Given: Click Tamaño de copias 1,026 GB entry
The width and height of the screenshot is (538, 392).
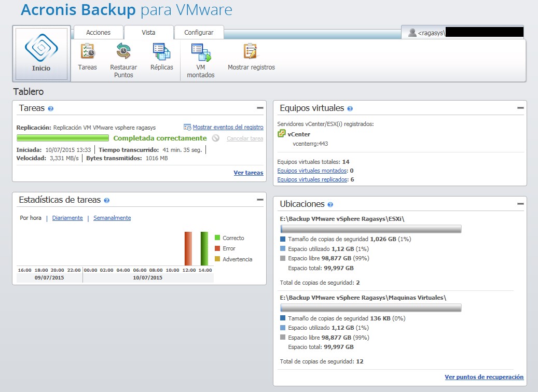Looking at the screenshot, I should click(349, 239).
